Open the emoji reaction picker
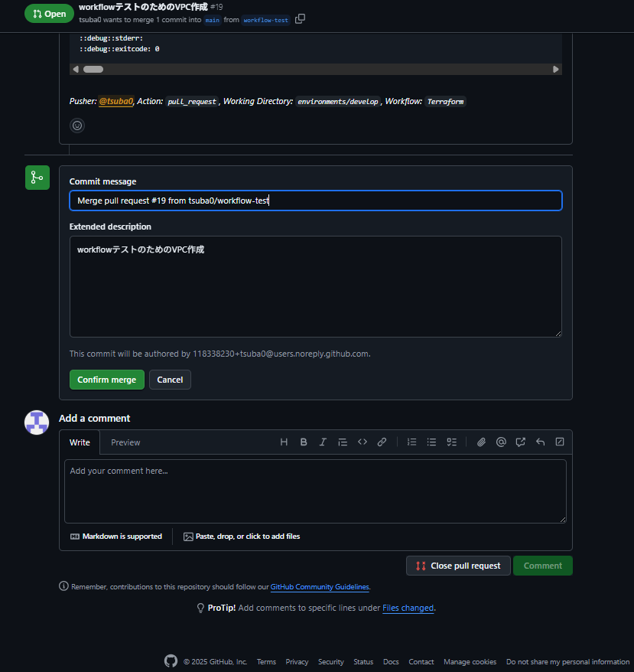Screen dimensions: 634x672 (x=76, y=125)
